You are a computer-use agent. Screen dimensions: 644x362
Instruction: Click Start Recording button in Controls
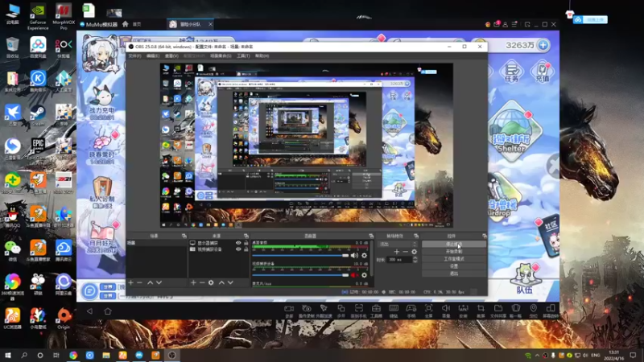pos(454,251)
